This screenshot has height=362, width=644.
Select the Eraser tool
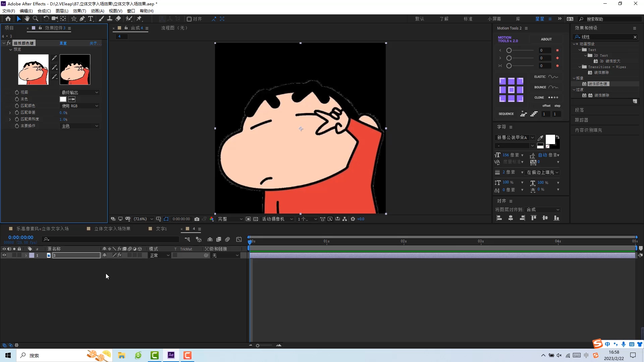click(118, 19)
